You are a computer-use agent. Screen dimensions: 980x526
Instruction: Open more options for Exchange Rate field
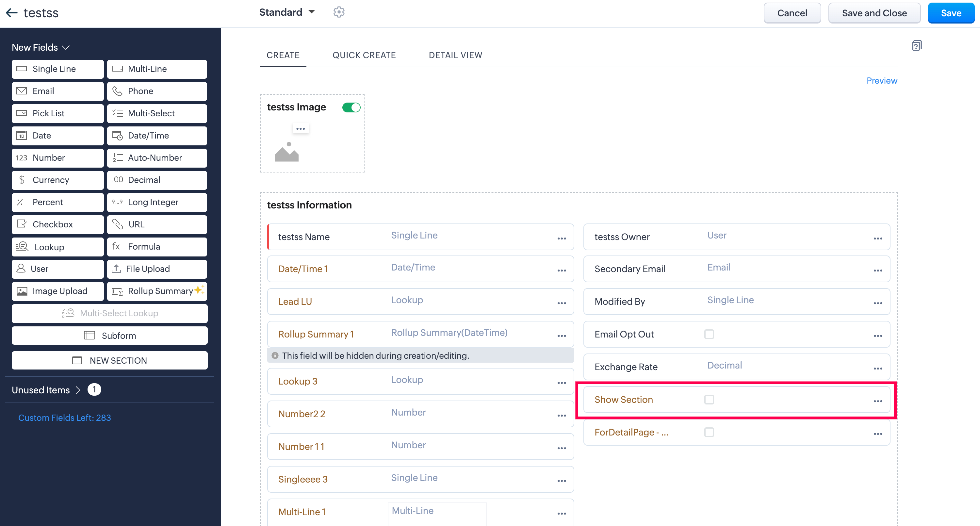point(878,368)
